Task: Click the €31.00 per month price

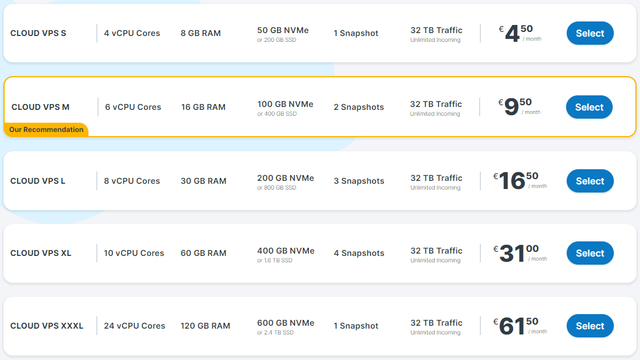Action: tap(520, 253)
